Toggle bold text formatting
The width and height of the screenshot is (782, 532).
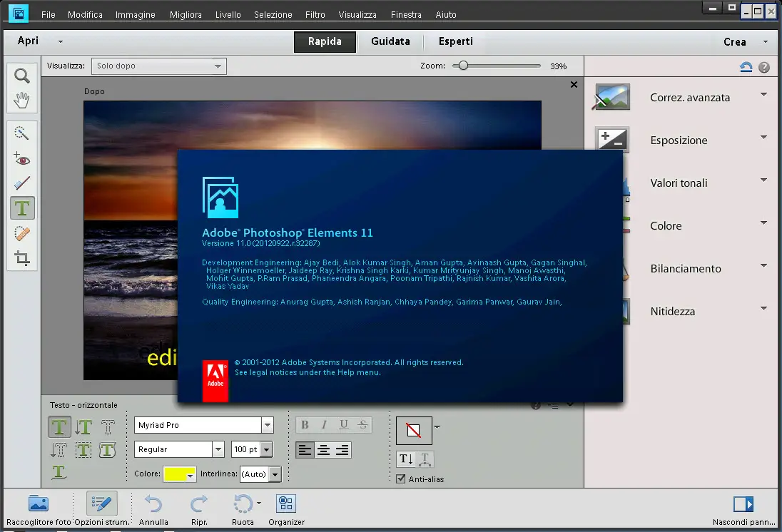305,425
